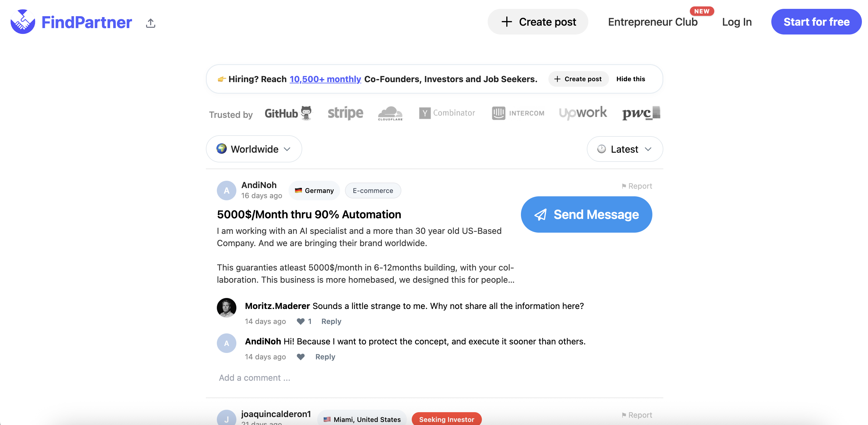Select the E-commerce category tag
The image size is (868, 425).
coord(373,191)
